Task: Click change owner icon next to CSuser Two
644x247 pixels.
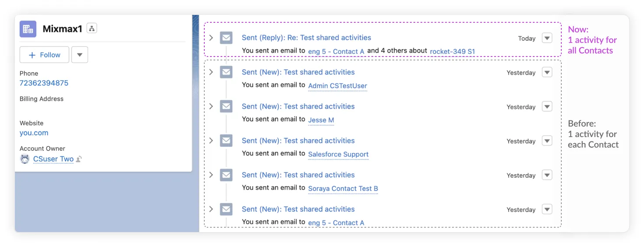Action: pos(79,159)
